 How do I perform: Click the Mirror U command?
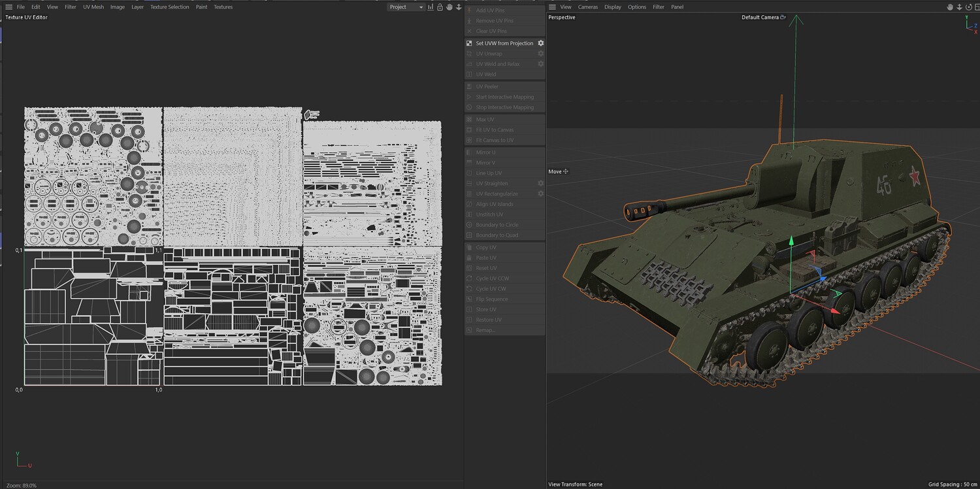(x=504, y=152)
